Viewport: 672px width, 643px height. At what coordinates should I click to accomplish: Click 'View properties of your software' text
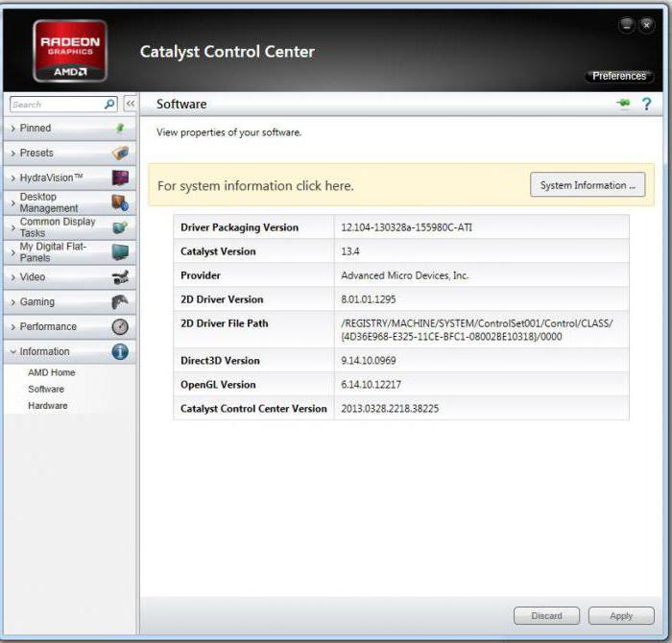(x=228, y=132)
